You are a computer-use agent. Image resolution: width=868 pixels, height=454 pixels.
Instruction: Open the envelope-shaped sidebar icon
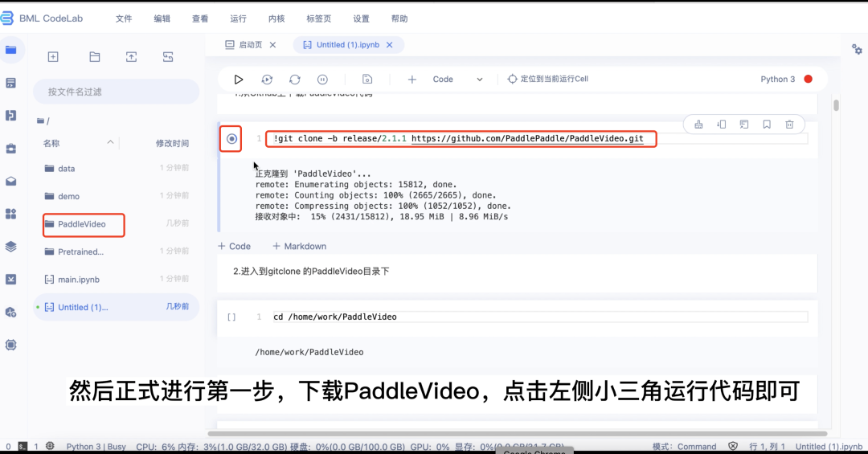[x=10, y=181]
